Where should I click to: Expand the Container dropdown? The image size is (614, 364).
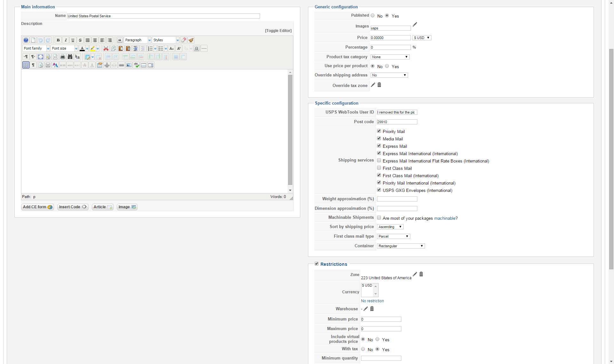pos(401,246)
